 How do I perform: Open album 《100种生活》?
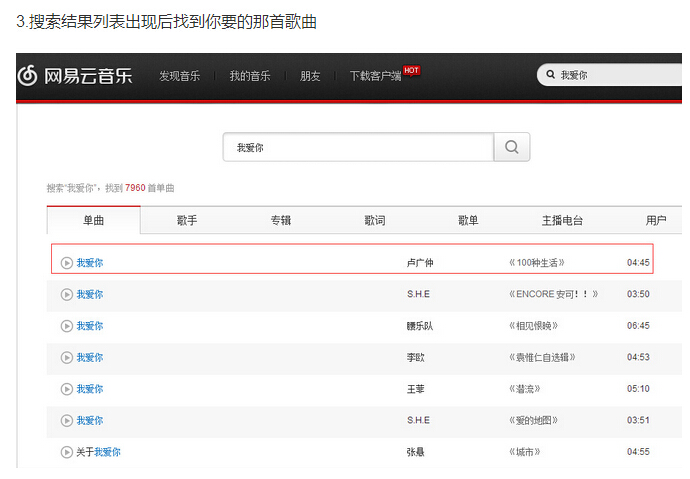click(x=536, y=263)
